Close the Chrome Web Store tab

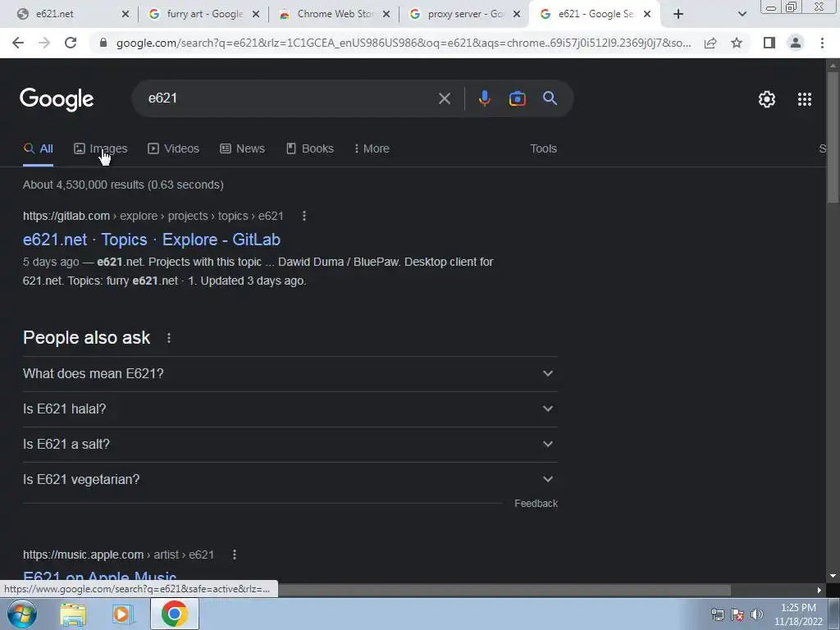[386, 15]
